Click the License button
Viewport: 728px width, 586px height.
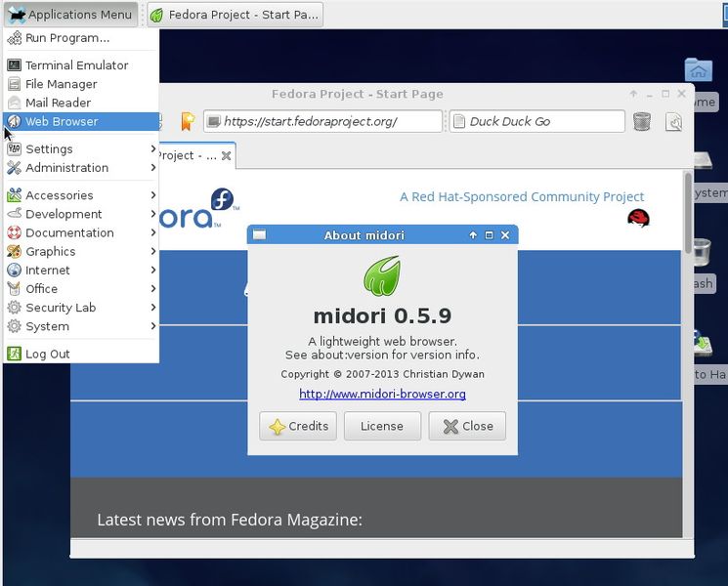point(382,426)
